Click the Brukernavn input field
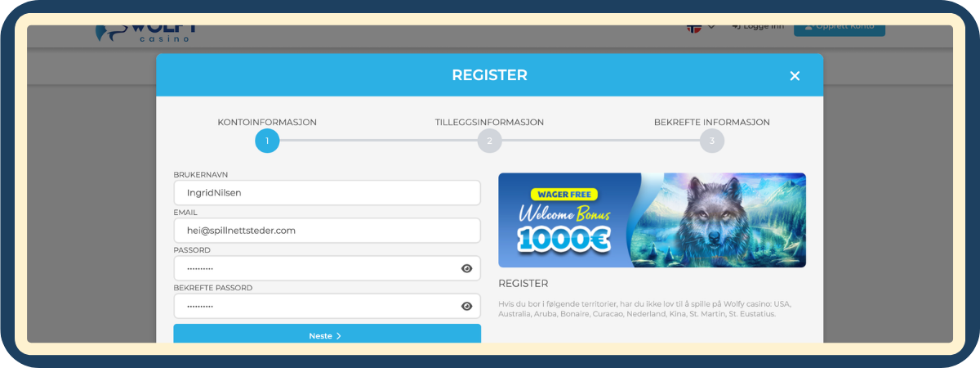980x368 pixels. click(x=327, y=193)
